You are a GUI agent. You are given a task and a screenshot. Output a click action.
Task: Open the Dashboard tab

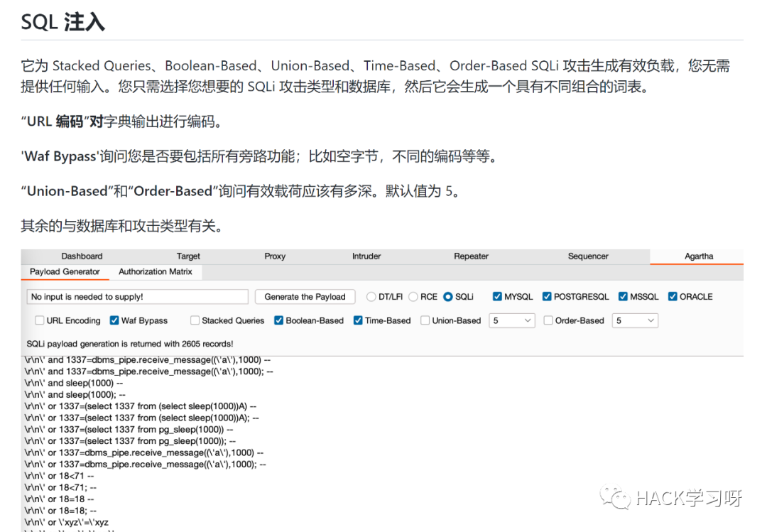pos(82,256)
